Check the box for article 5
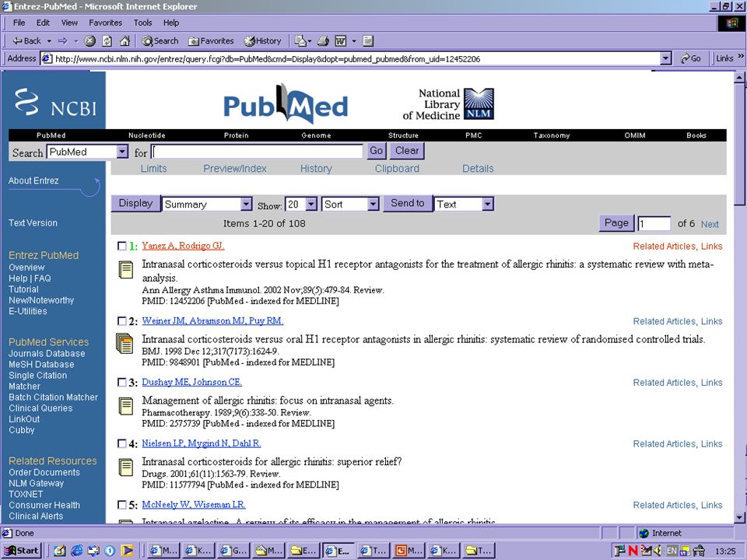 (122, 505)
